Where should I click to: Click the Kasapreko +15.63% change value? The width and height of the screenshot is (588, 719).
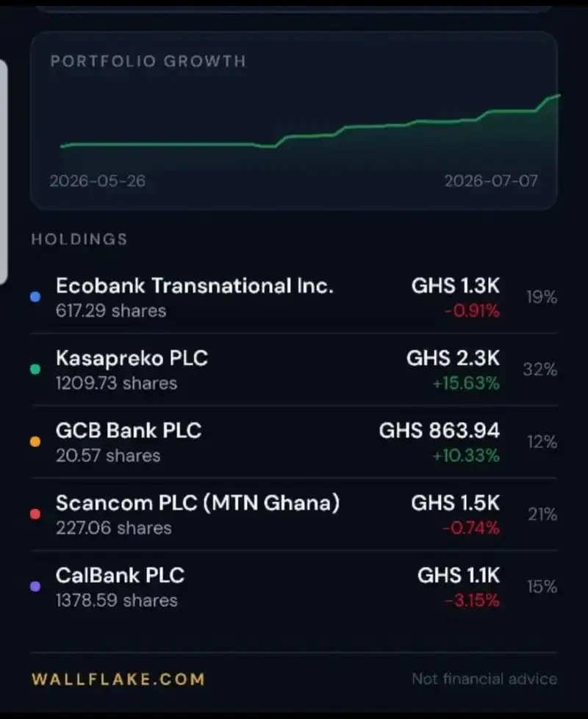pos(466,383)
